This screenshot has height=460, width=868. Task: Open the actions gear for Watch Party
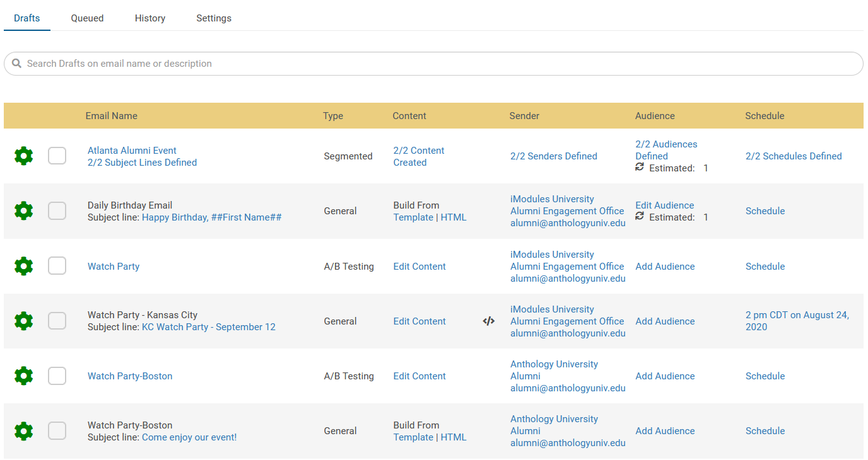23,266
